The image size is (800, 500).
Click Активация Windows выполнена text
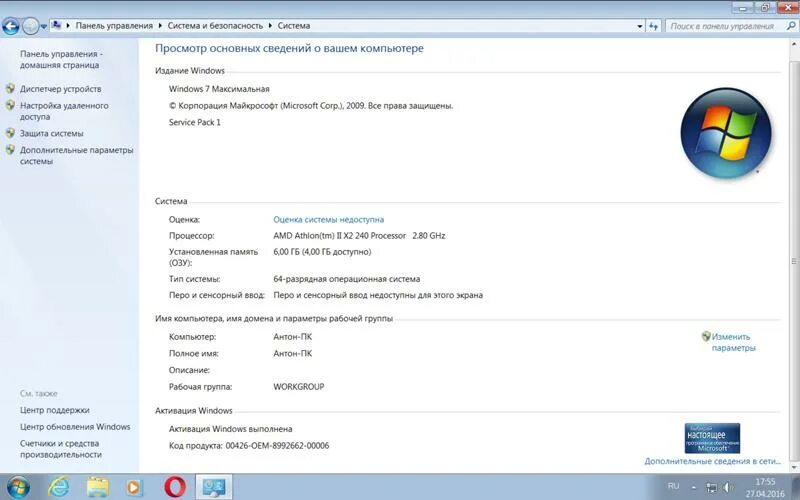[230, 429]
